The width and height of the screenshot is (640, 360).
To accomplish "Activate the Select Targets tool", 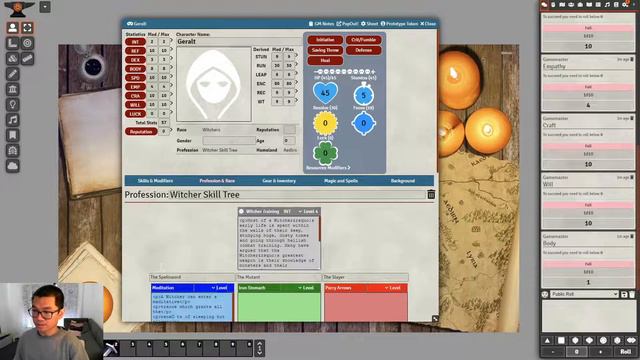I will (27, 43).
